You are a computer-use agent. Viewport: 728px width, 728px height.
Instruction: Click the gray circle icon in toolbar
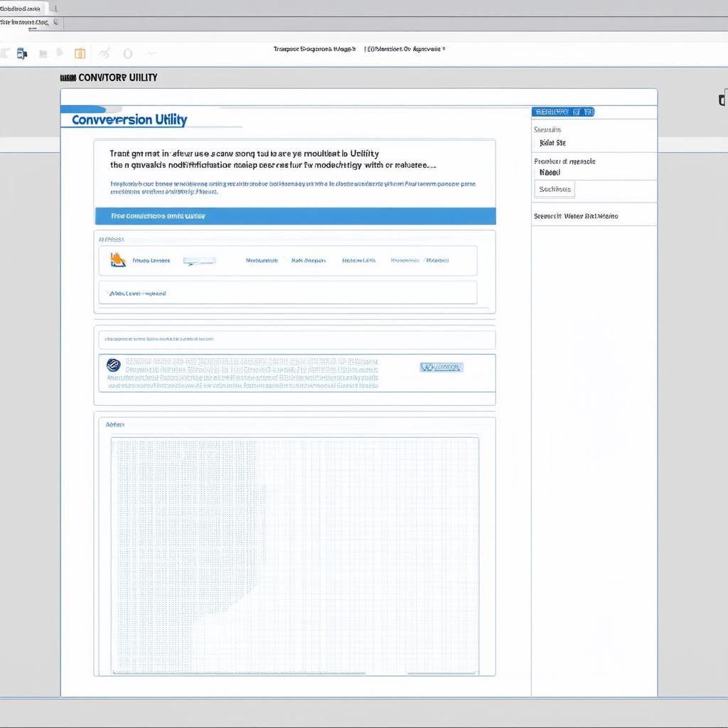point(128,53)
